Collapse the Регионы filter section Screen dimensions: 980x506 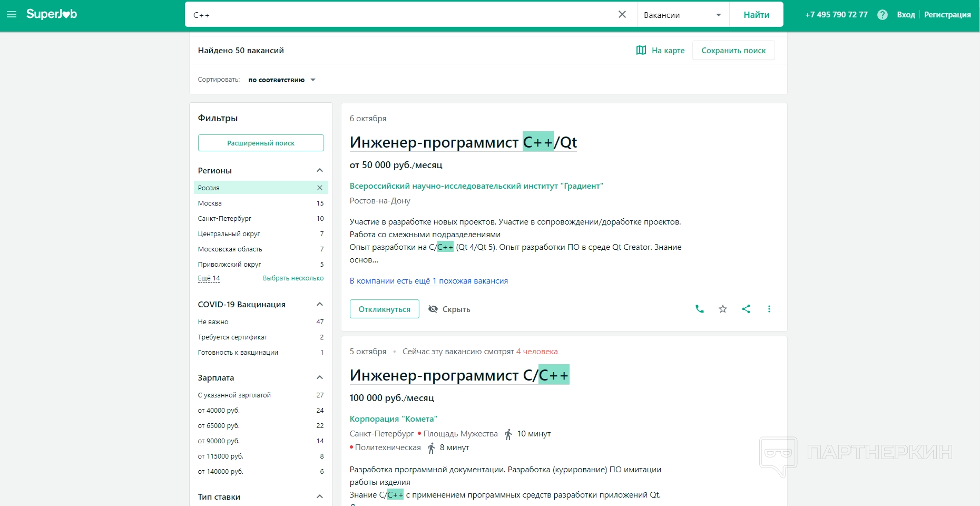[x=319, y=170]
